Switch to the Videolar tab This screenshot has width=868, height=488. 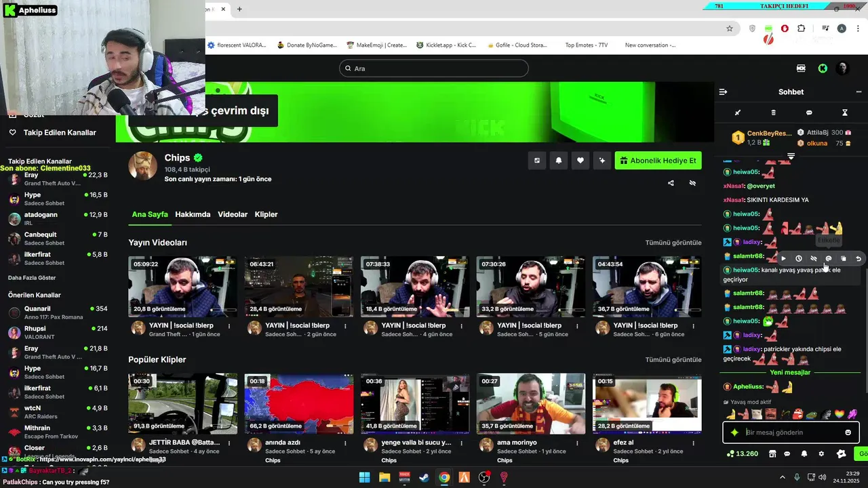click(233, 214)
